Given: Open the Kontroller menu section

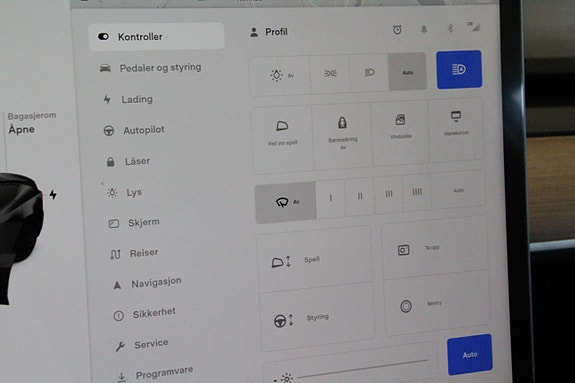Looking at the screenshot, I should tap(157, 36).
